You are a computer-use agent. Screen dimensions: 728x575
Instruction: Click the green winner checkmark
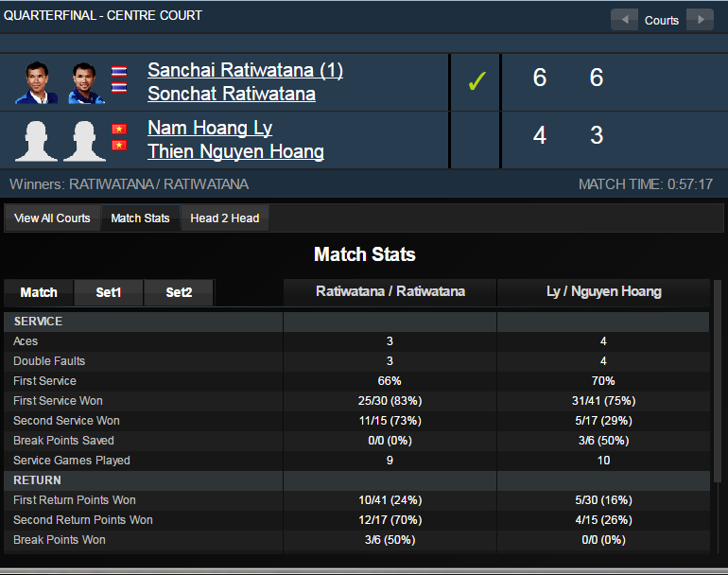pyautogui.click(x=477, y=82)
